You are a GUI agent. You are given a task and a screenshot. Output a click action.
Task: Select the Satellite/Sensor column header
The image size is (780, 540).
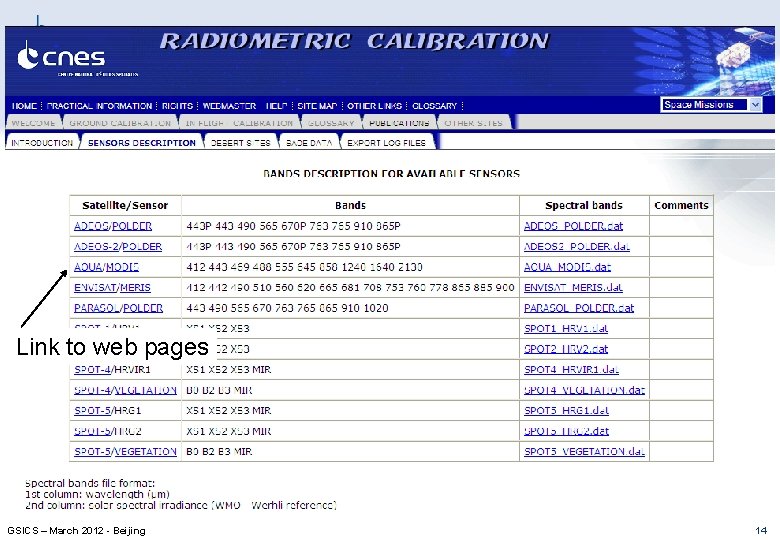[x=125, y=205]
